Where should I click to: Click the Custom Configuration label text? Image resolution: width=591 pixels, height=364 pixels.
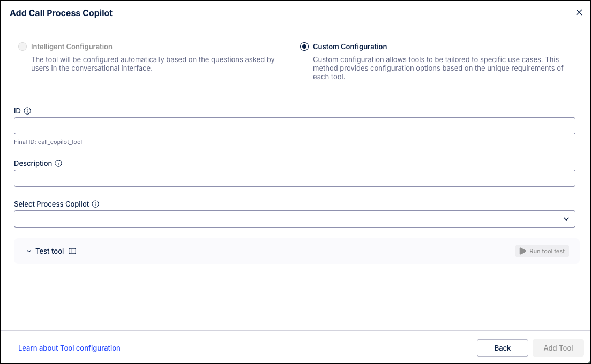tap(350, 47)
